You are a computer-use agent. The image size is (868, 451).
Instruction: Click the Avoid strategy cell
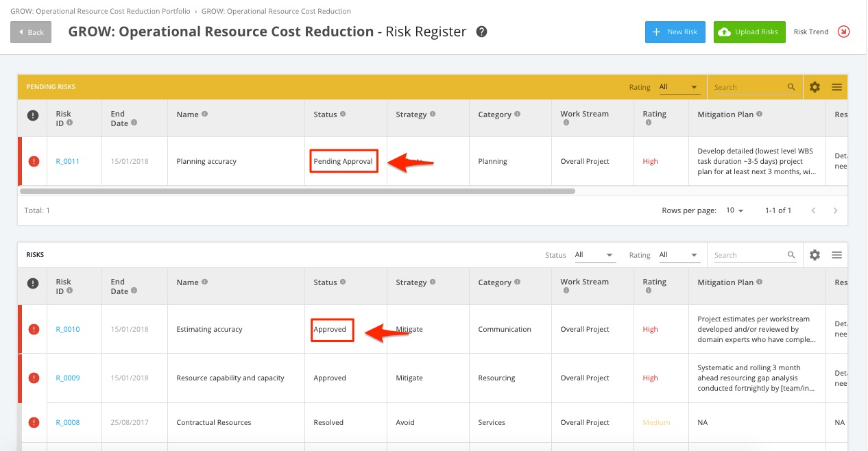click(429, 423)
